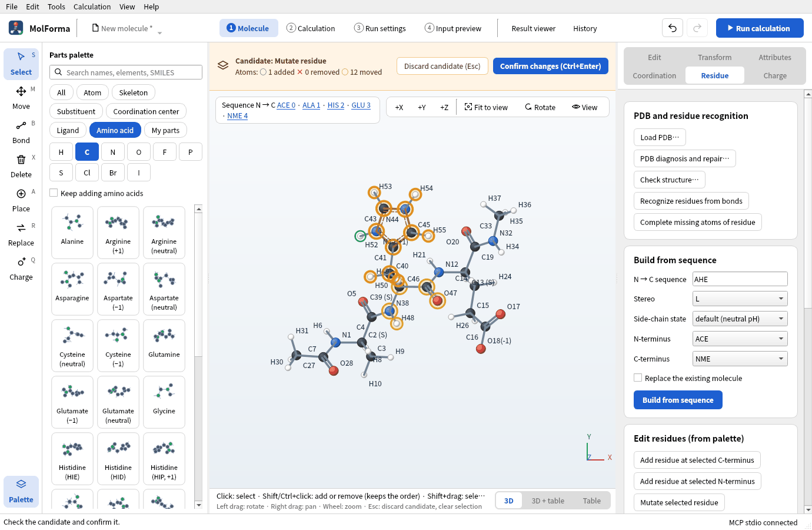The height and width of the screenshot is (530, 812).
Task: Toggle the Palette panel button
Action: pyautogui.click(x=21, y=491)
